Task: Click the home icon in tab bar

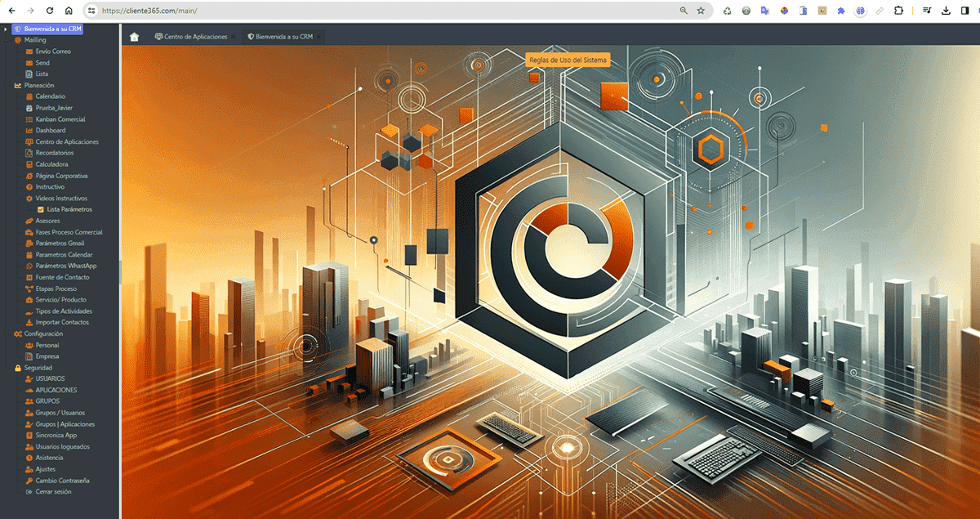Action: [134, 37]
